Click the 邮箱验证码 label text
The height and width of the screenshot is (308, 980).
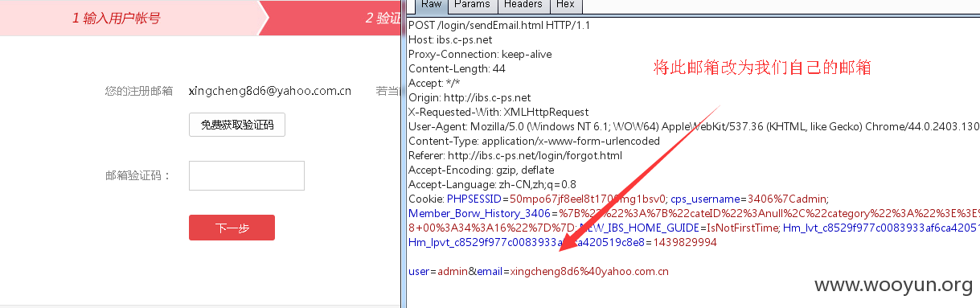coord(138,175)
